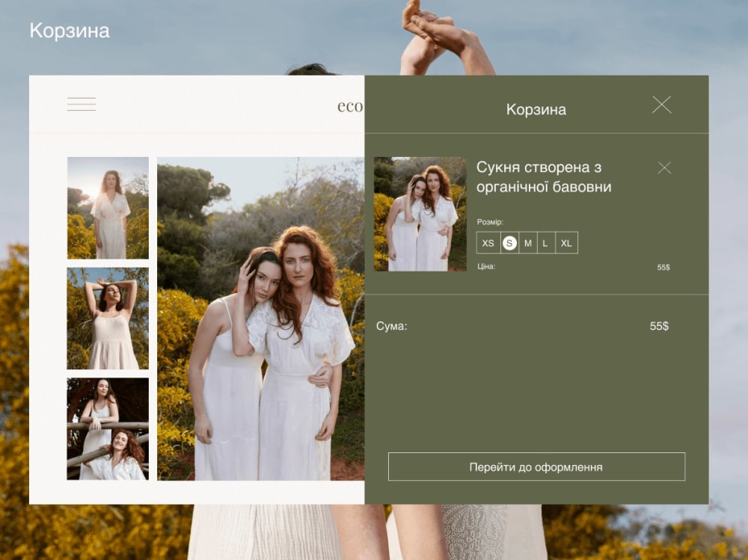Select size XS
This screenshot has height=560, width=748.
pyautogui.click(x=488, y=243)
